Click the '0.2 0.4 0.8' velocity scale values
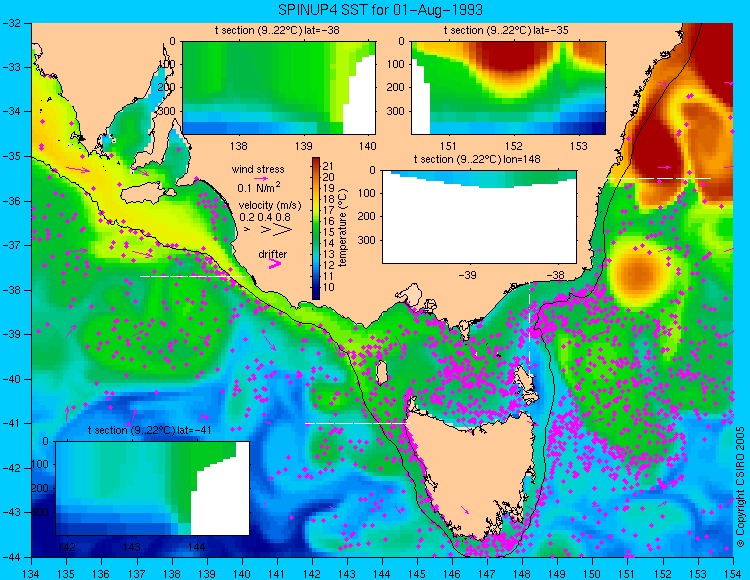Screen dimensions: 750x580 [x=265, y=217]
